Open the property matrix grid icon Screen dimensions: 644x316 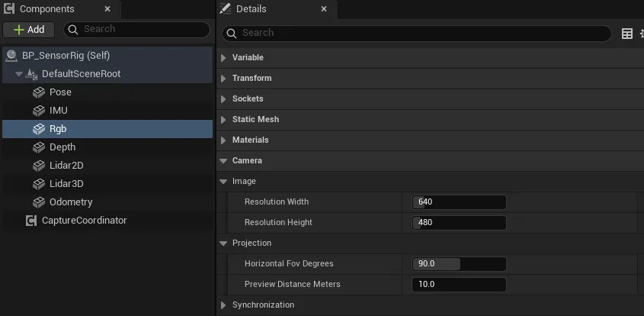(627, 34)
